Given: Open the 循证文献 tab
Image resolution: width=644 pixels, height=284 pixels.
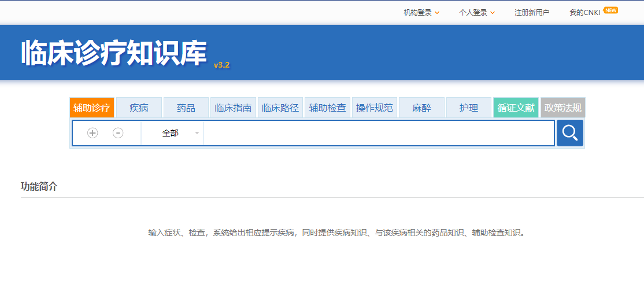Looking at the screenshot, I should point(516,108).
